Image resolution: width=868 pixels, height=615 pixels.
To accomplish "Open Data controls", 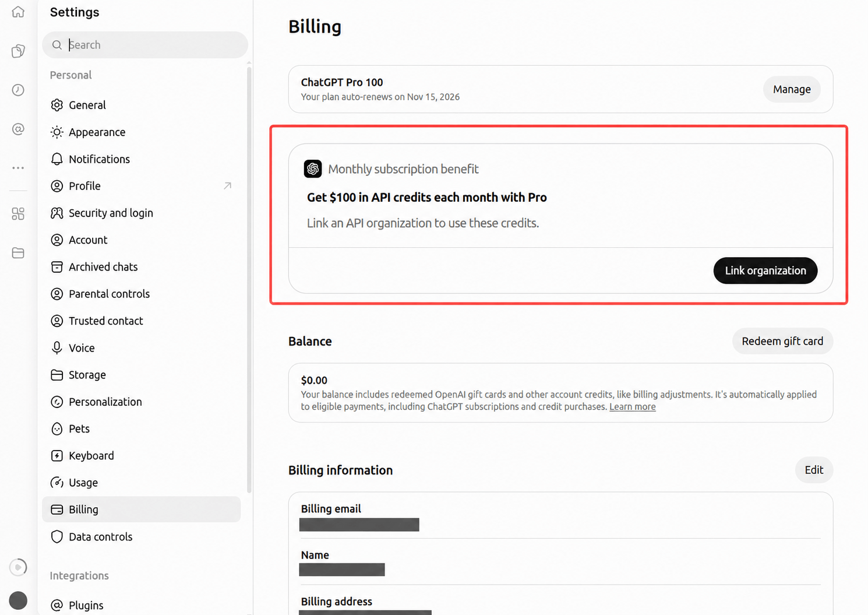I will 142,537.
